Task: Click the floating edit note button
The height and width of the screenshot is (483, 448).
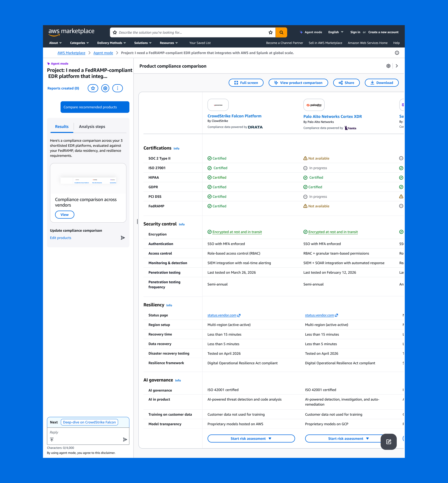Action: click(x=389, y=442)
